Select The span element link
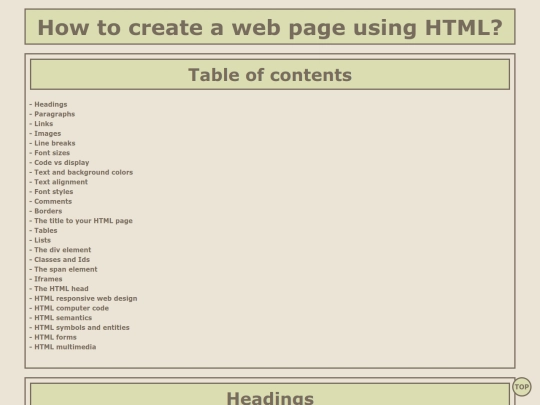This screenshot has width=540, height=405. pyautogui.click(x=66, y=269)
